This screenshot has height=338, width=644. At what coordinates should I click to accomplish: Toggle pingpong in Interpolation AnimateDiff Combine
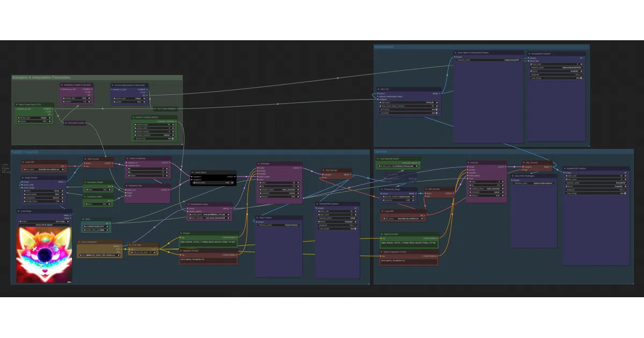tap(557, 75)
